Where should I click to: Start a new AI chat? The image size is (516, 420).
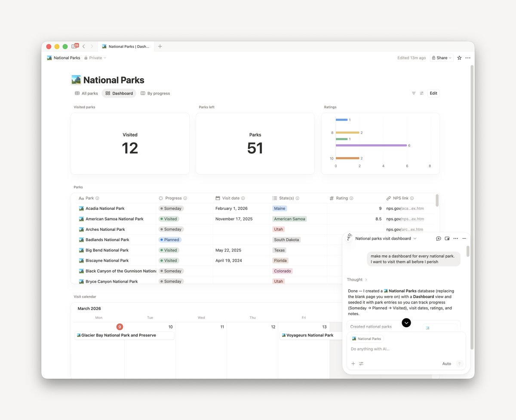(439, 239)
